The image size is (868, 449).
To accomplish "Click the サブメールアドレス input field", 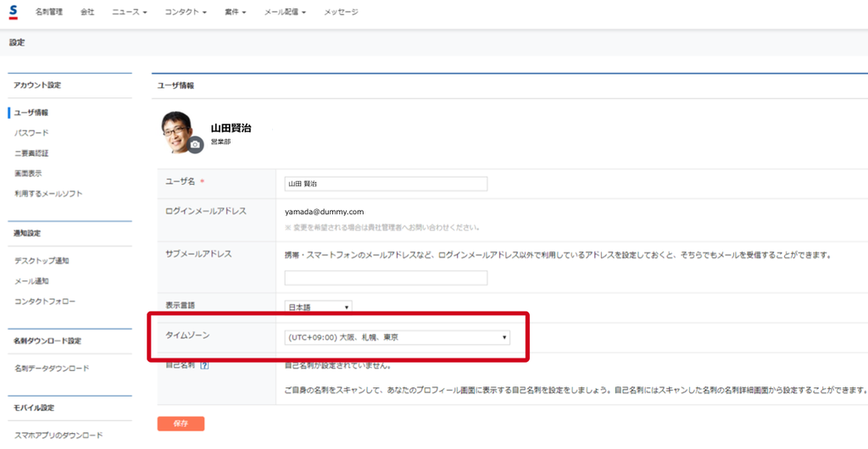I will [x=386, y=278].
